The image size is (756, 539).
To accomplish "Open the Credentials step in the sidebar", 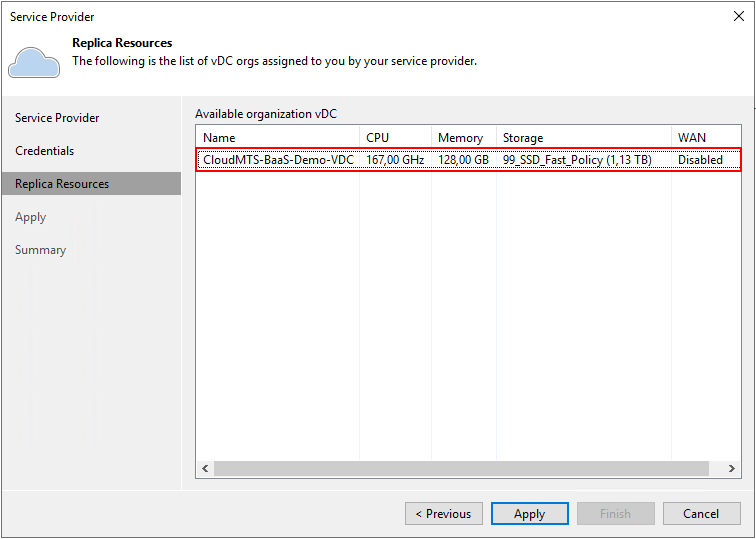I will pos(45,151).
